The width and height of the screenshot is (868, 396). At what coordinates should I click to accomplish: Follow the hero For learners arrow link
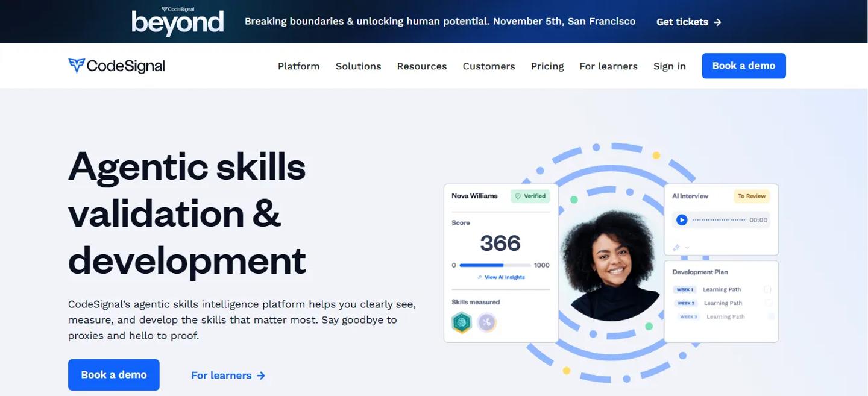point(228,376)
